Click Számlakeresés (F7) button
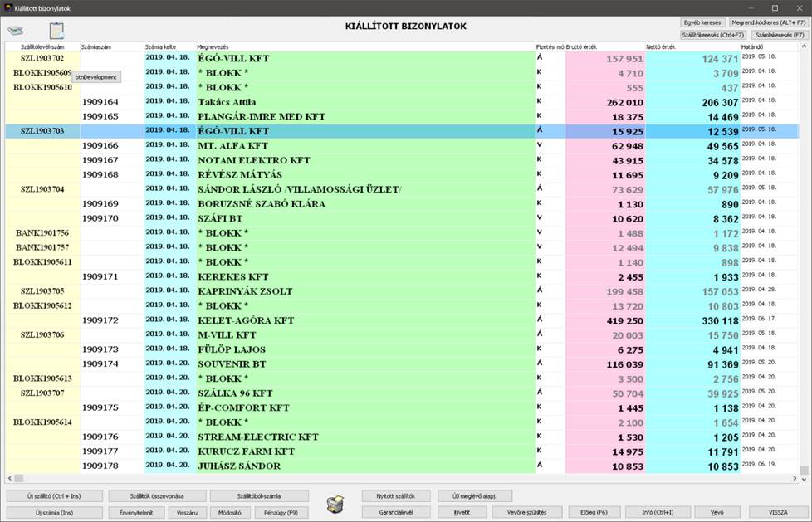 point(779,35)
